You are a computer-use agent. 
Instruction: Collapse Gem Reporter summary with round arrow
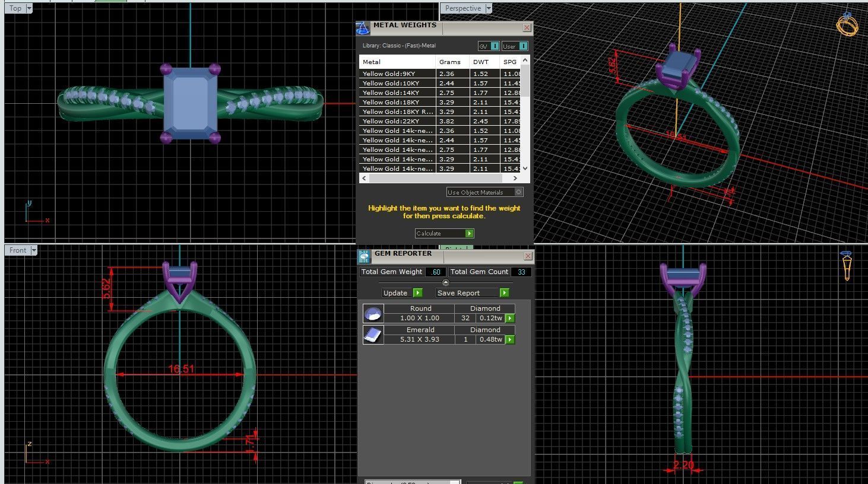tap(446, 282)
